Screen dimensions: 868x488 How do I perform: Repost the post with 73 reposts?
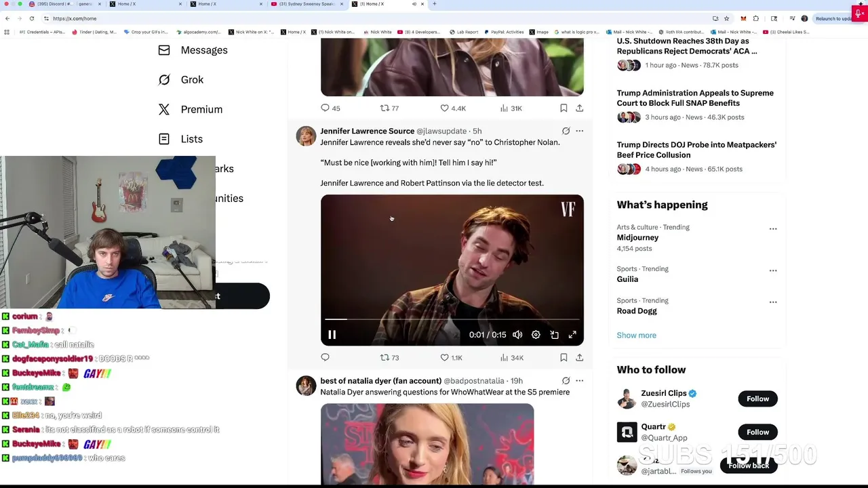(389, 358)
